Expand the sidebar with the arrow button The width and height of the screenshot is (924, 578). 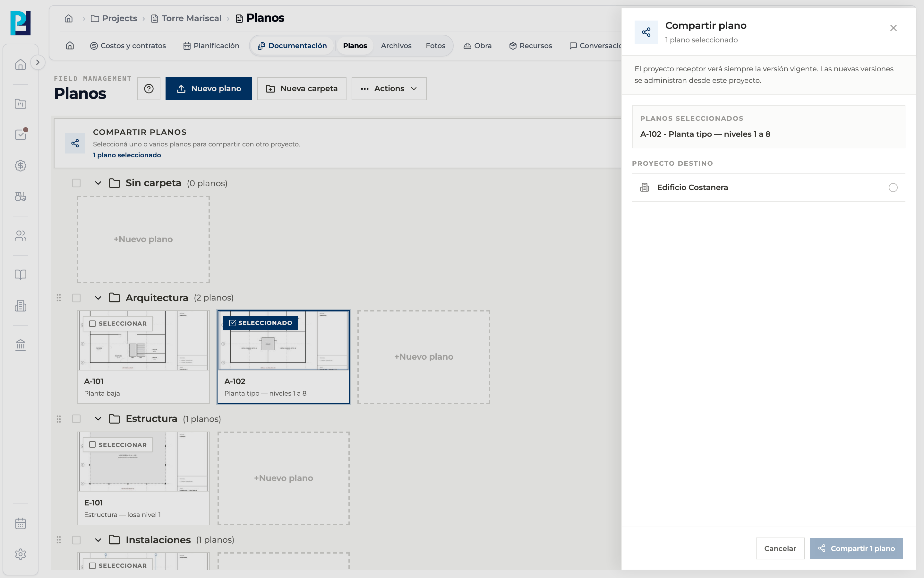click(x=38, y=62)
